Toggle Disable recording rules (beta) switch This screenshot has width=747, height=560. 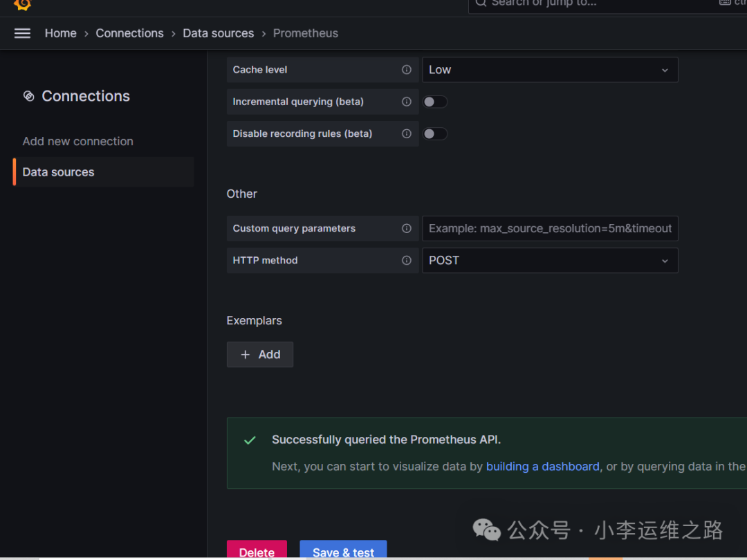[434, 133]
